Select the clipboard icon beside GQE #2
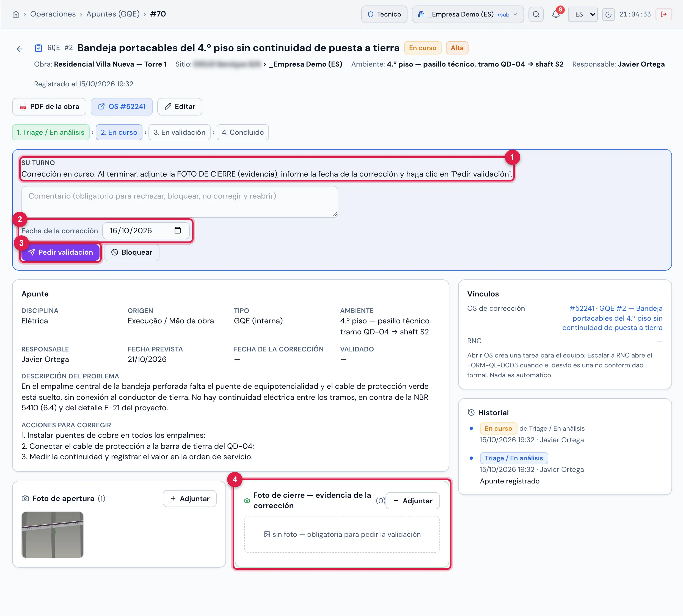The image size is (683, 616). [38, 48]
